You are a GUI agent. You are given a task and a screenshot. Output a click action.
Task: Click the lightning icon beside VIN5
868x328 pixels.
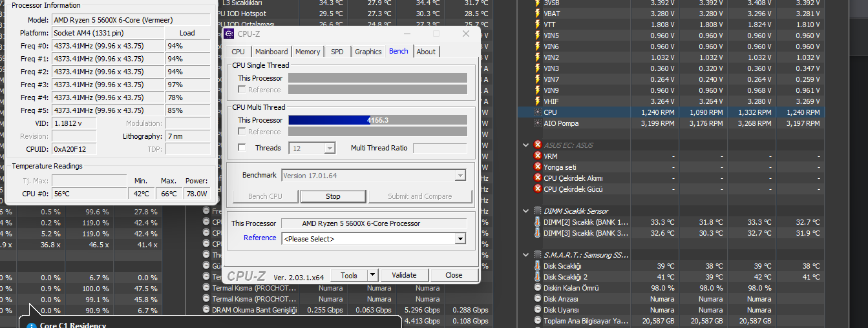(537, 36)
